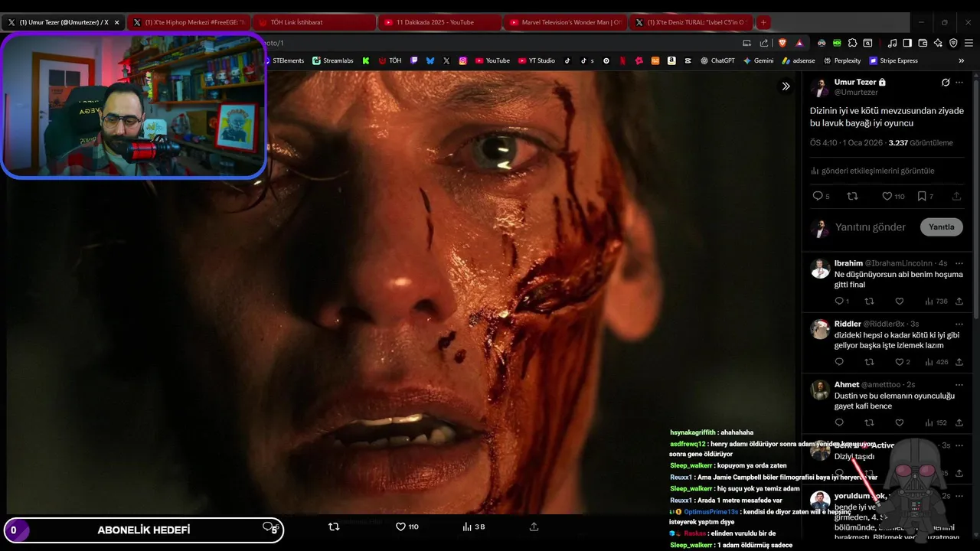This screenshot has height=551, width=980.
Task: Repost Ahmet's reply
Action: point(869,422)
